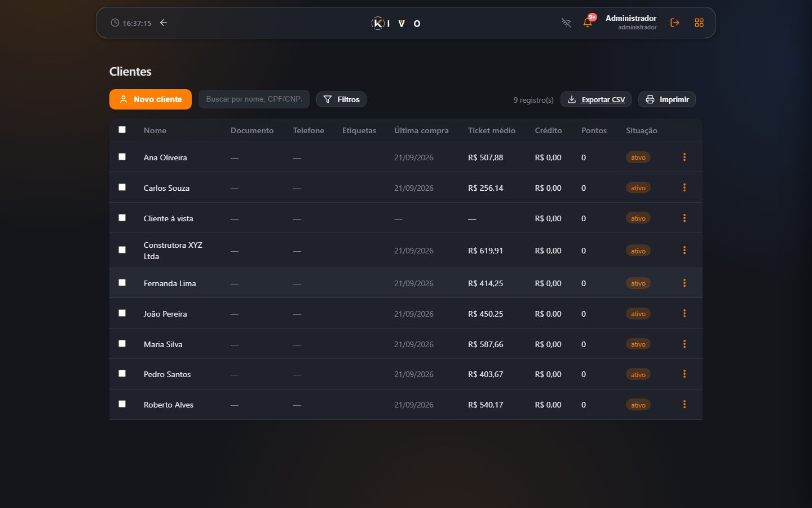Sort by Ticket médio column header

point(492,130)
